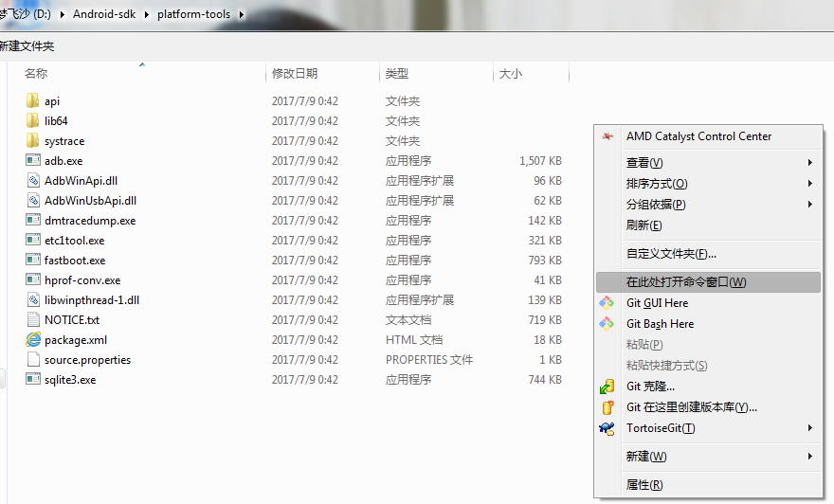Click the PROPERTIES 文件 type cell
Image resolution: width=834 pixels, height=504 pixels.
click(x=429, y=360)
